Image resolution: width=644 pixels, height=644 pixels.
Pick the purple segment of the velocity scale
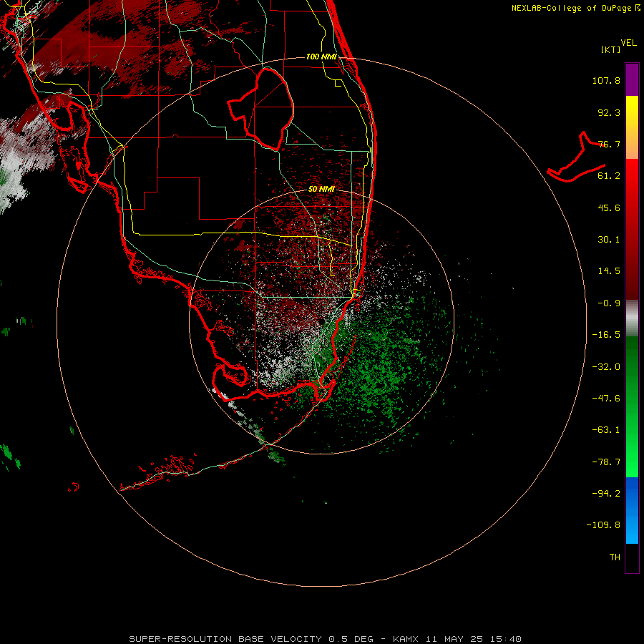[632, 79]
